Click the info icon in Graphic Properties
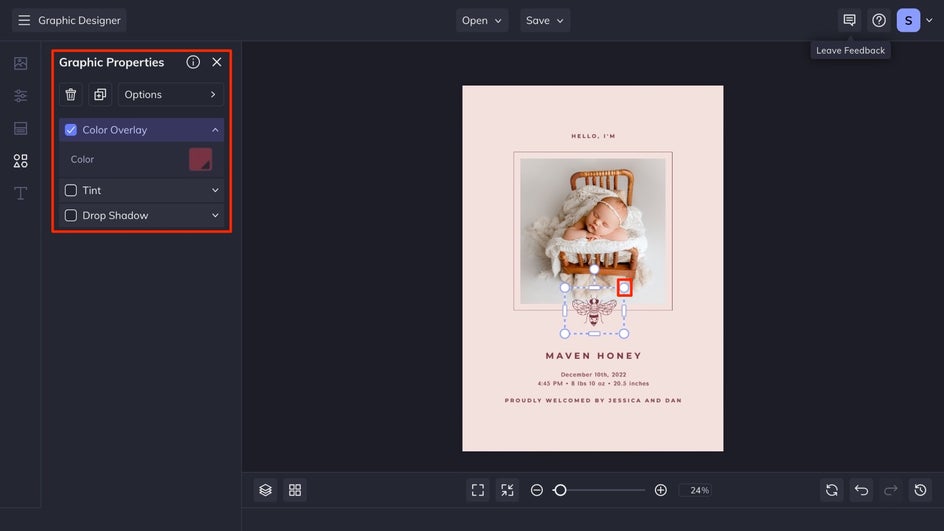Viewport: 944px width, 531px height. 193,62
